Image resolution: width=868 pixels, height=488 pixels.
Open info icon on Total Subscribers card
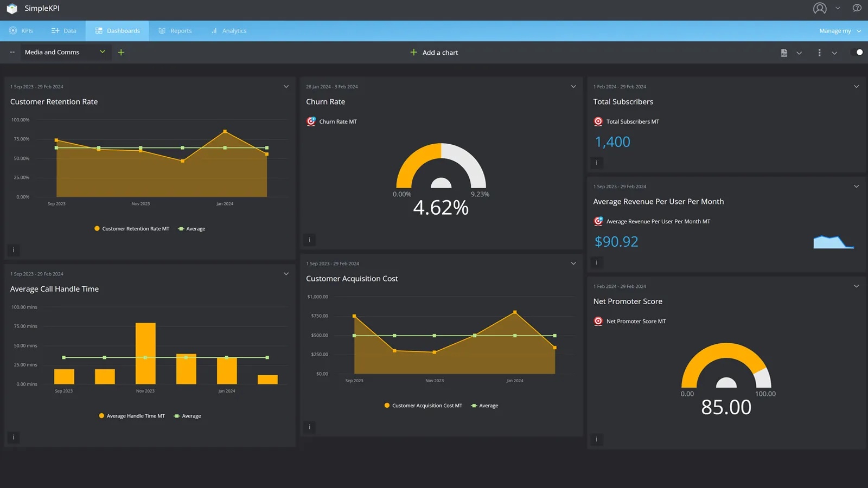tap(596, 162)
